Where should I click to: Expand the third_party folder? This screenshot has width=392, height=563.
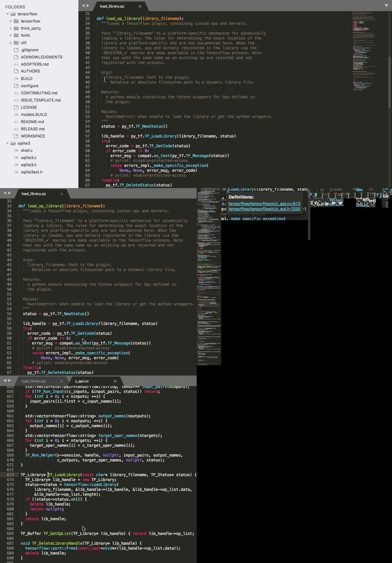pos(11,28)
